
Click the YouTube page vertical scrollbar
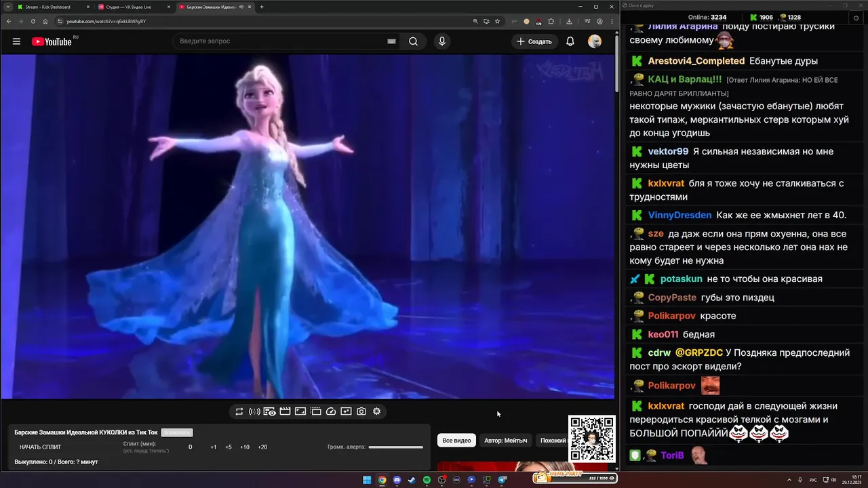click(616, 64)
